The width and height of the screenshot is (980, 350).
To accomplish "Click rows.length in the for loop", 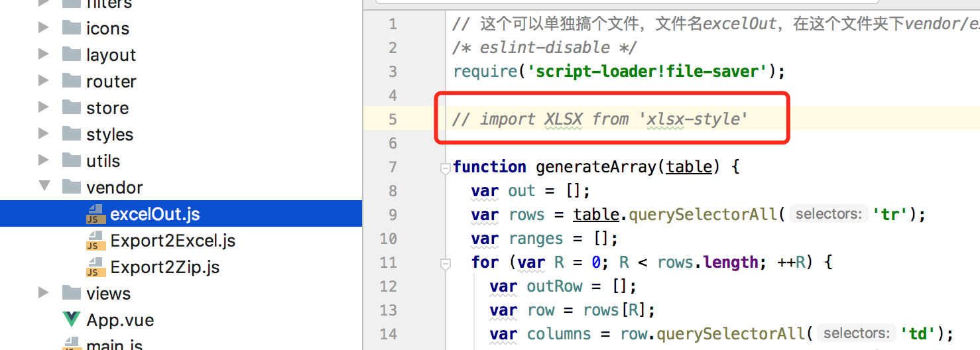I will pyautogui.click(x=707, y=262).
